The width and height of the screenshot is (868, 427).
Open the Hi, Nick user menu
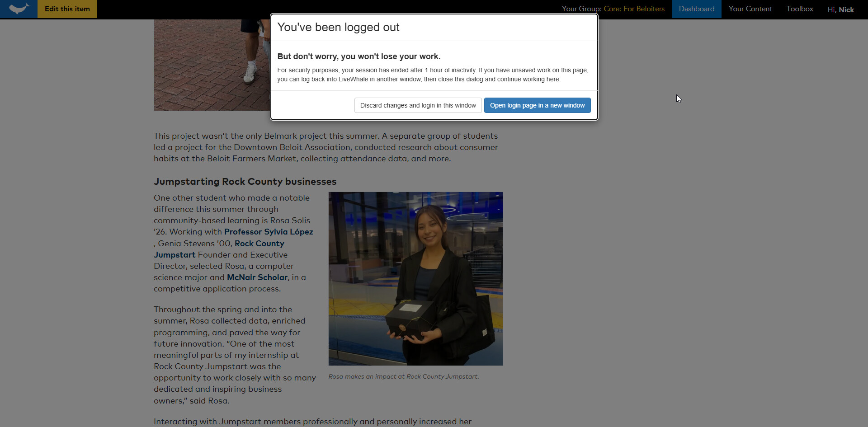(840, 9)
